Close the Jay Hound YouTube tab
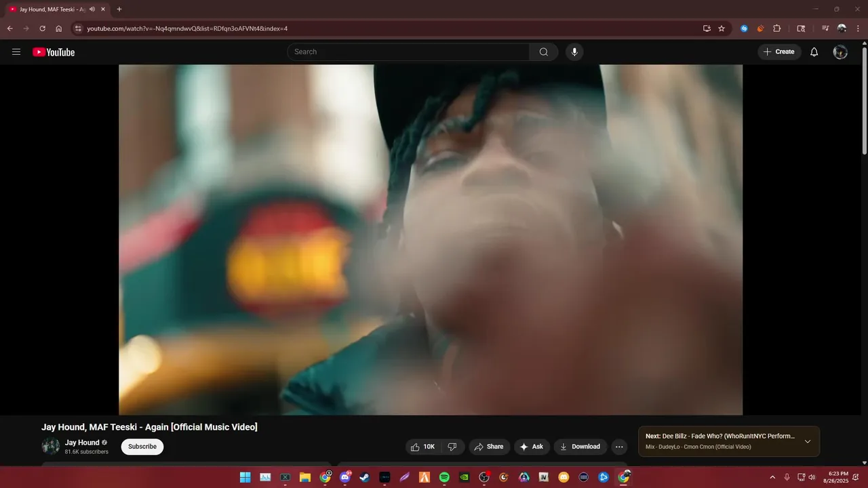The width and height of the screenshot is (868, 488). point(103,9)
